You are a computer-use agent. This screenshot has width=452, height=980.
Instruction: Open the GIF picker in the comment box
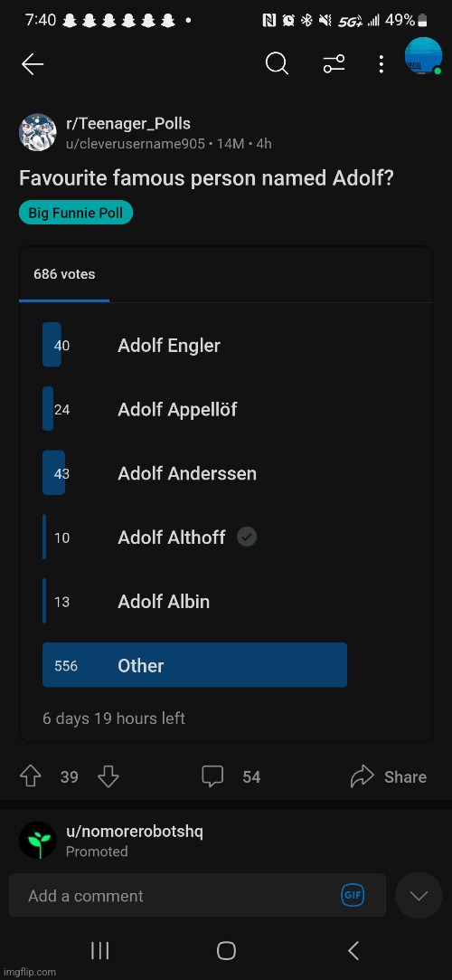[353, 895]
